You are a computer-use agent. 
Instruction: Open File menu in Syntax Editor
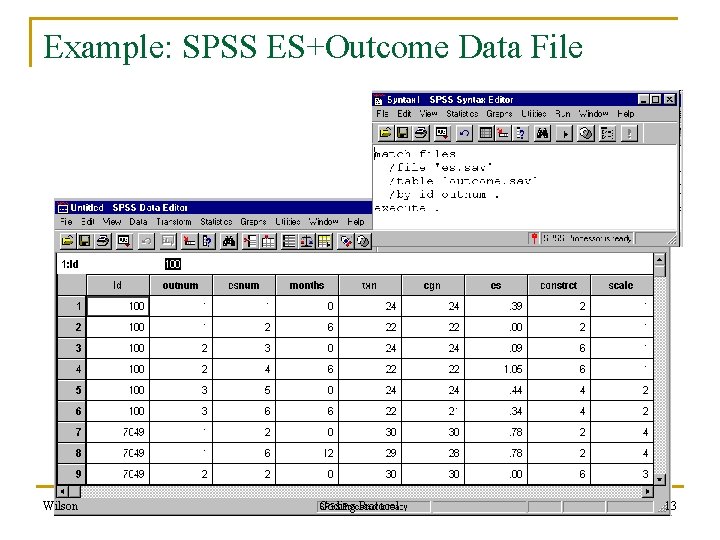tap(382, 113)
